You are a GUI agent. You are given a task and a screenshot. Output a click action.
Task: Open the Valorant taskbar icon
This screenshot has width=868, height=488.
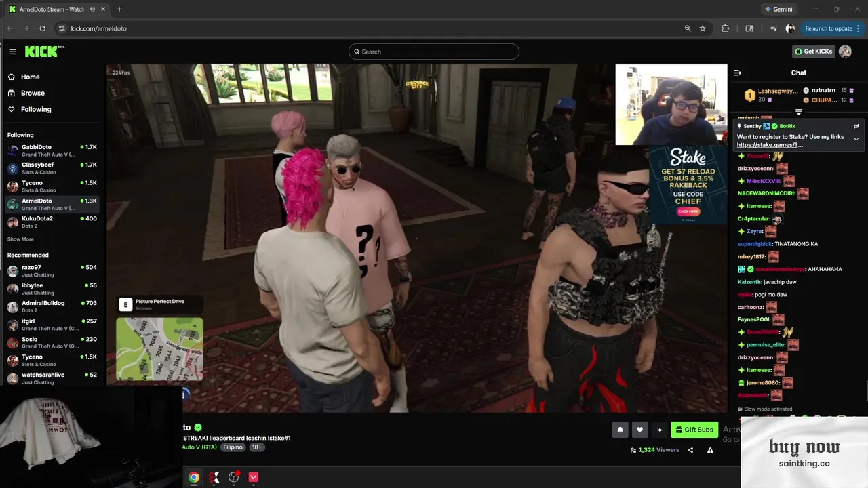(254, 477)
